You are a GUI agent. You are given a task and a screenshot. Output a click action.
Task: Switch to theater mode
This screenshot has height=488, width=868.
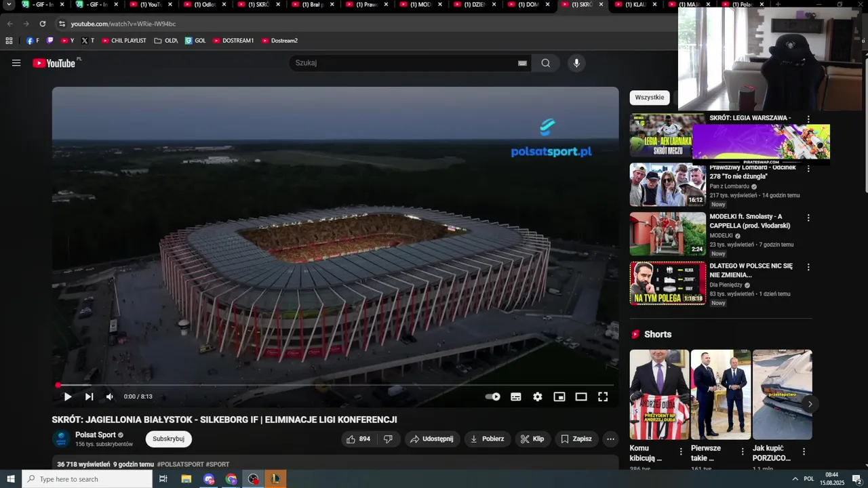(x=581, y=396)
